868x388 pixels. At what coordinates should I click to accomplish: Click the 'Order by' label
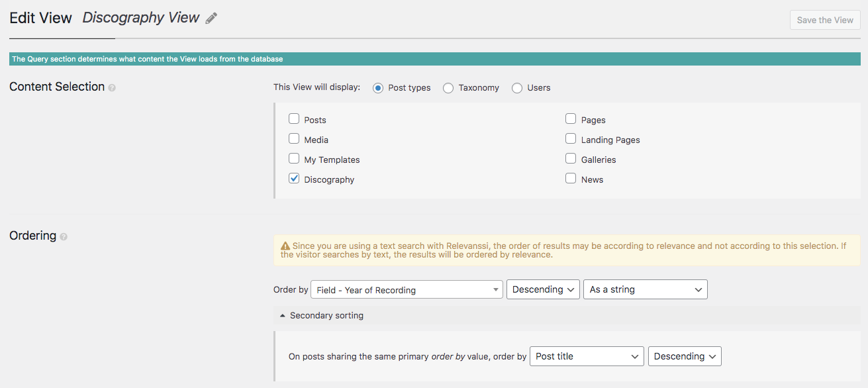(291, 289)
